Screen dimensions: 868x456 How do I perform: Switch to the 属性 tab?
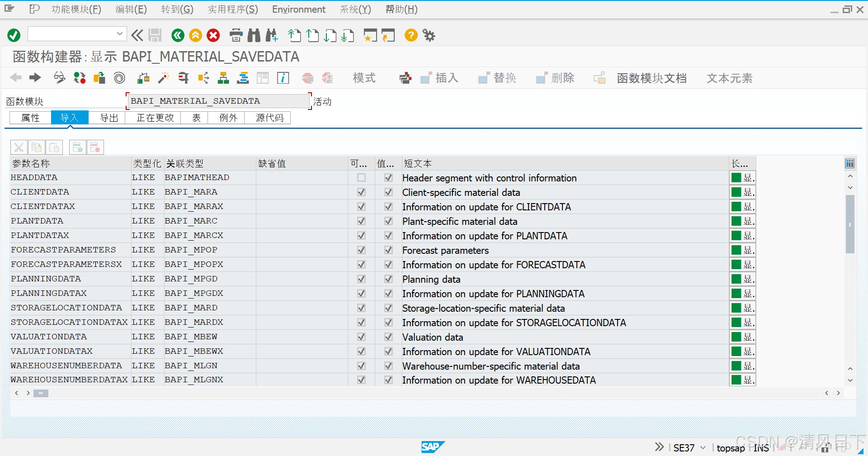point(30,118)
